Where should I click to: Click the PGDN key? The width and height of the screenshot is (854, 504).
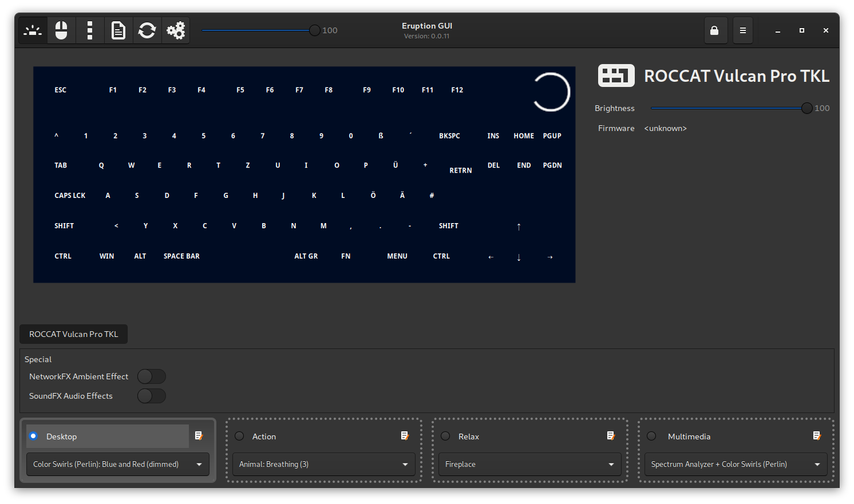(552, 165)
